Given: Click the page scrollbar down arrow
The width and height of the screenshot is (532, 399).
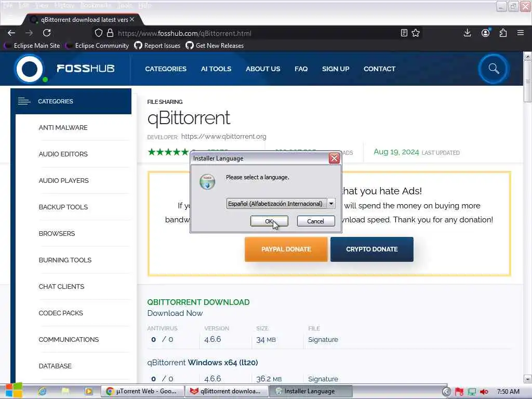Looking at the screenshot, I should tap(527, 378).
